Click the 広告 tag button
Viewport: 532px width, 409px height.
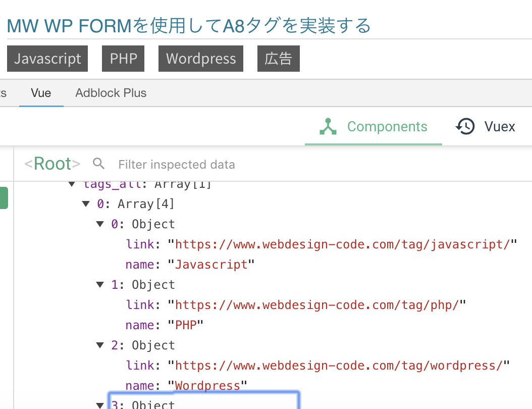[x=278, y=59]
